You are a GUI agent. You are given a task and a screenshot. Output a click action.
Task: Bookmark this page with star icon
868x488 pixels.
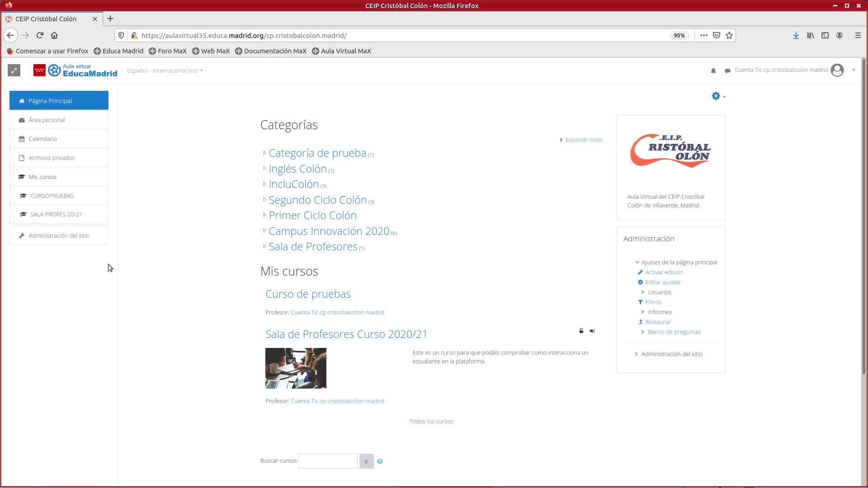pos(729,35)
